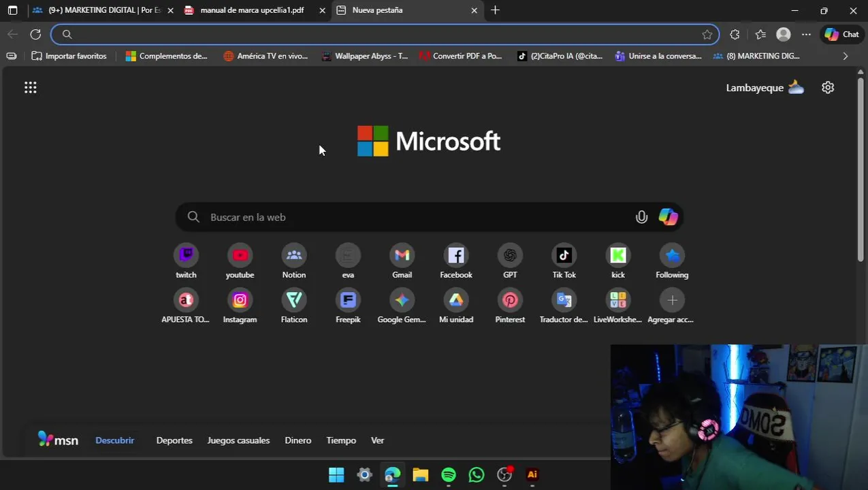
Task: Open the eva shortcut tile
Action: coord(348,261)
